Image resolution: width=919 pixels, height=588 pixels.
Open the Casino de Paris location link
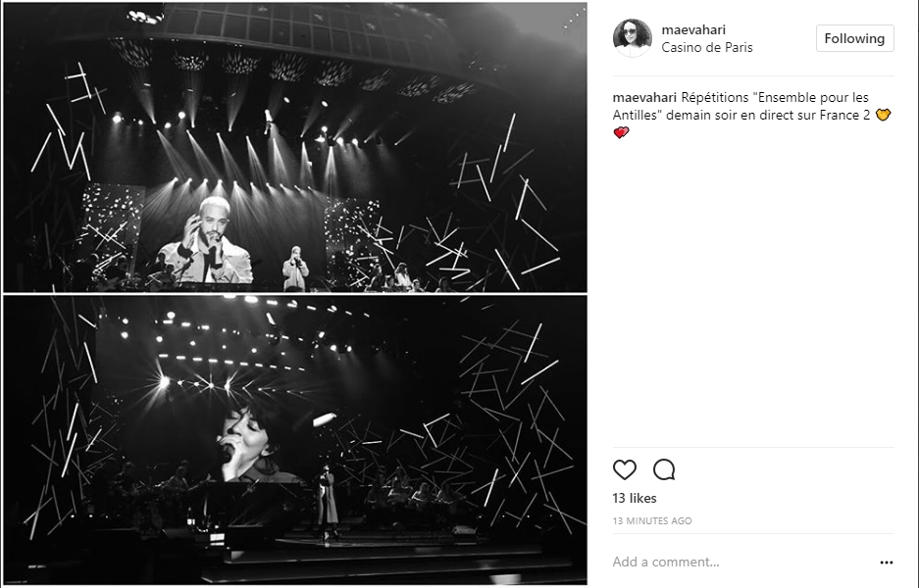click(707, 47)
